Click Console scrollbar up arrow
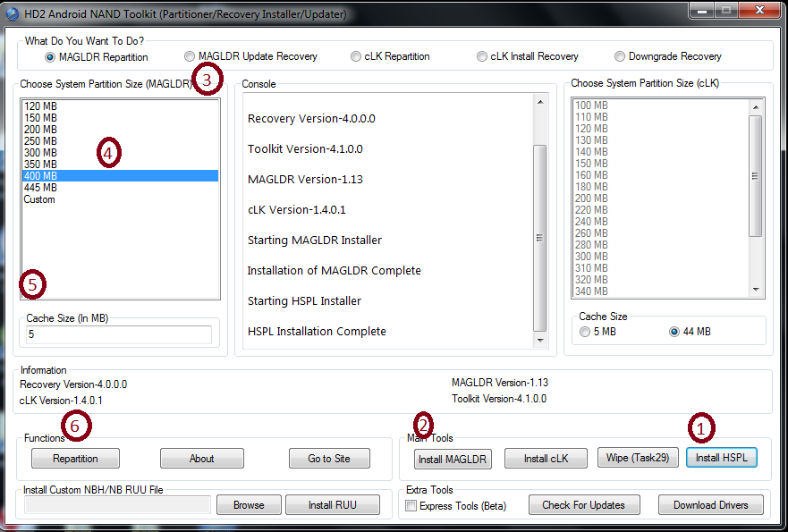The width and height of the screenshot is (788, 532). [x=540, y=103]
